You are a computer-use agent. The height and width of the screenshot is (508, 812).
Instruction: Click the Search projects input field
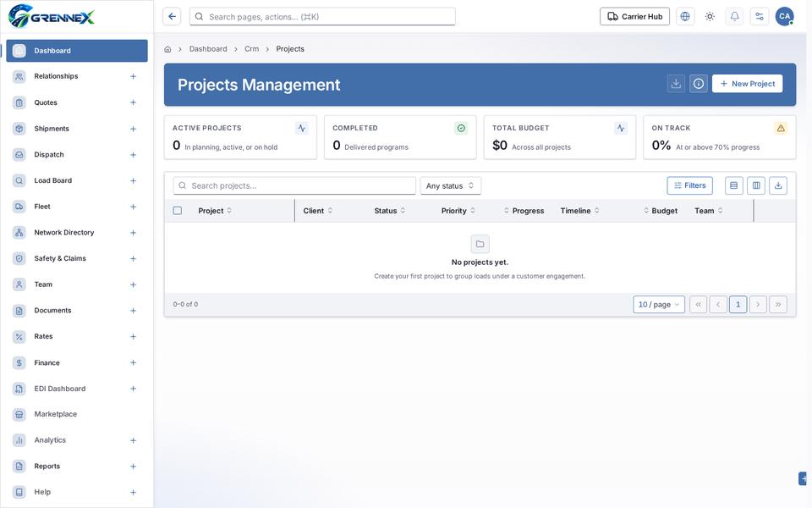point(294,185)
